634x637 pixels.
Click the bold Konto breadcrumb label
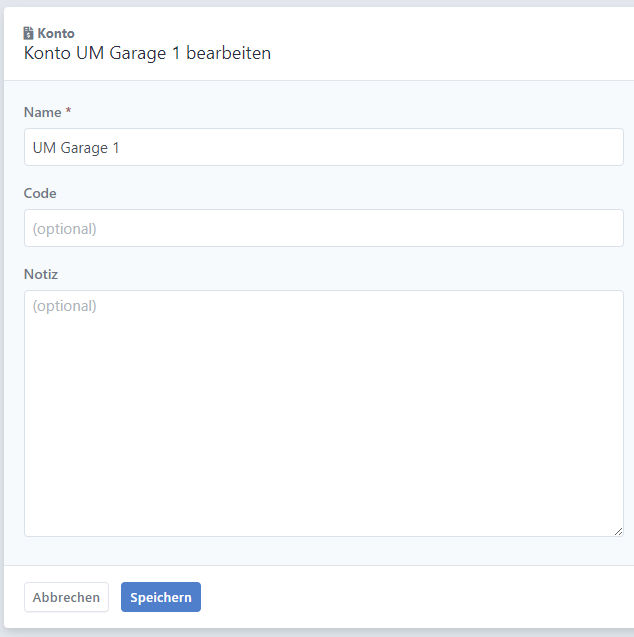pyautogui.click(x=56, y=33)
